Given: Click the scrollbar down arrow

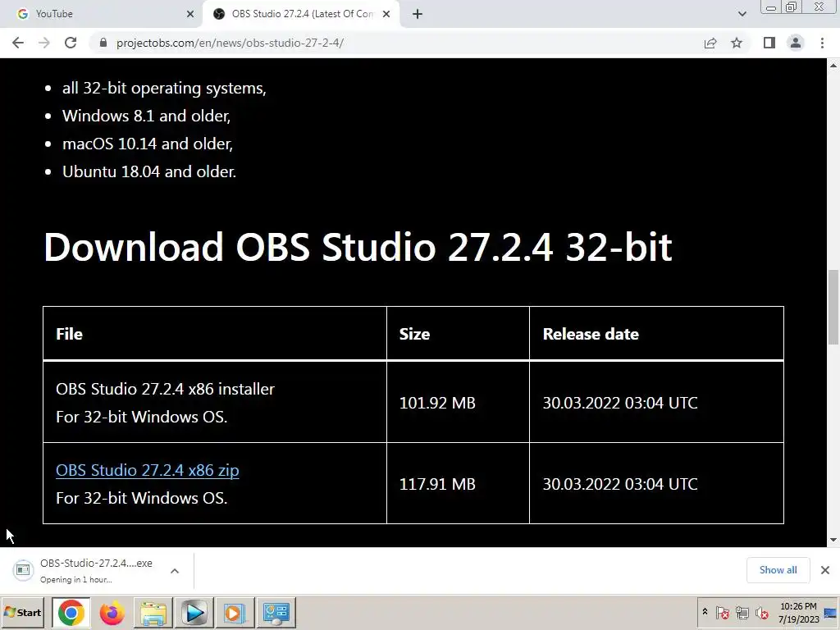Looking at the screenshot, I should tap(833, 540).
